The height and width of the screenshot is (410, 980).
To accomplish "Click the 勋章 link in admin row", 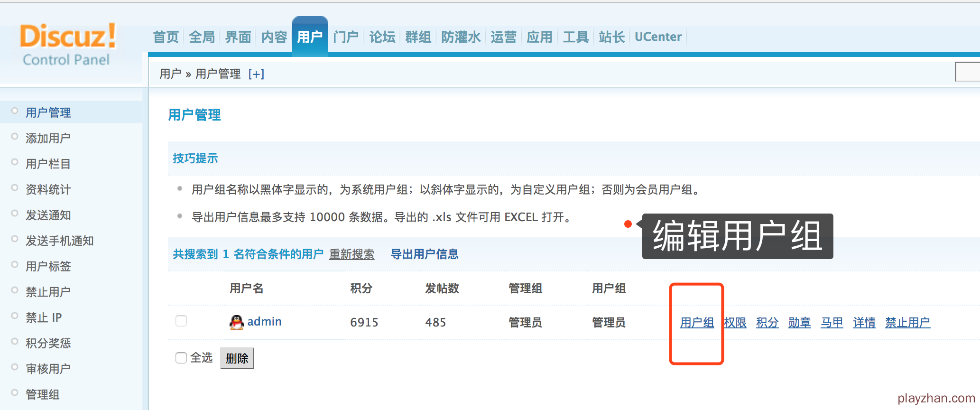I will pyautogui.click(x=799, y=323).
